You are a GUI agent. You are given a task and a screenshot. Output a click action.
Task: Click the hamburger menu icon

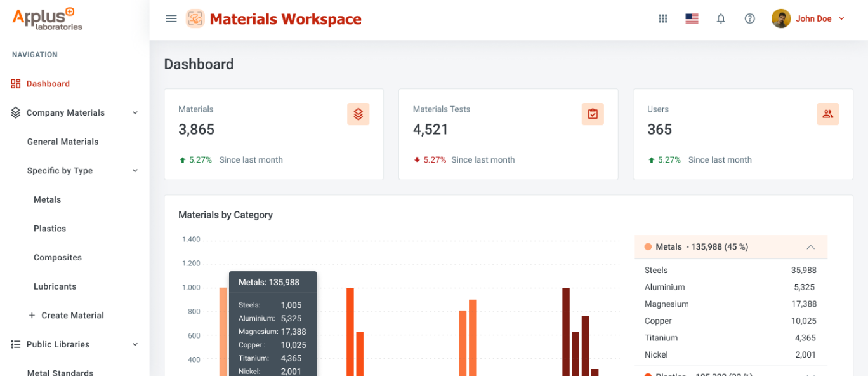(x=171, y=18)
